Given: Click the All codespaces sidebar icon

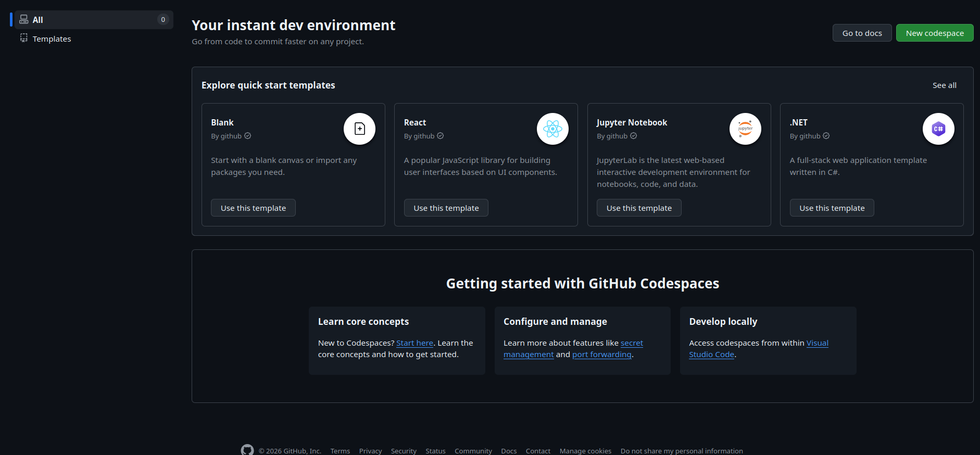Looking at the screenshot, I should [24, 20].
